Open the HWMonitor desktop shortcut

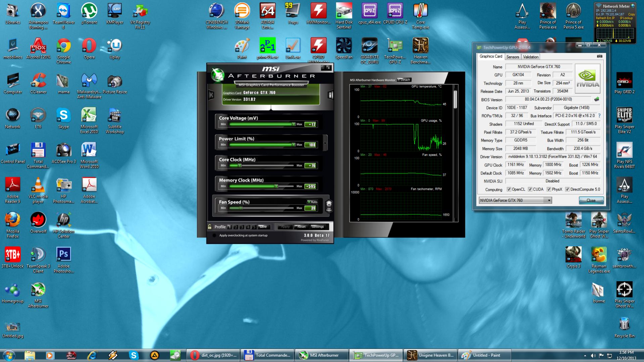coord(318,14)
